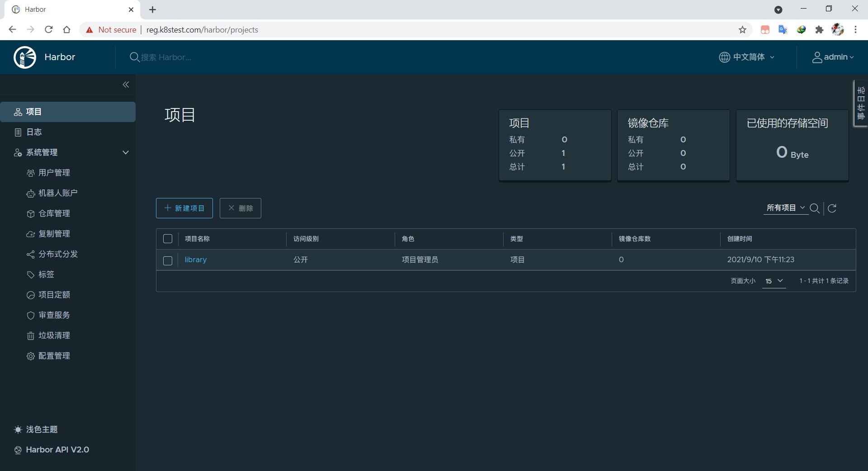The width and height of the screenshot is (868, 471).
Task: Click the 删除 delete button
Action: tap(241, 208)
